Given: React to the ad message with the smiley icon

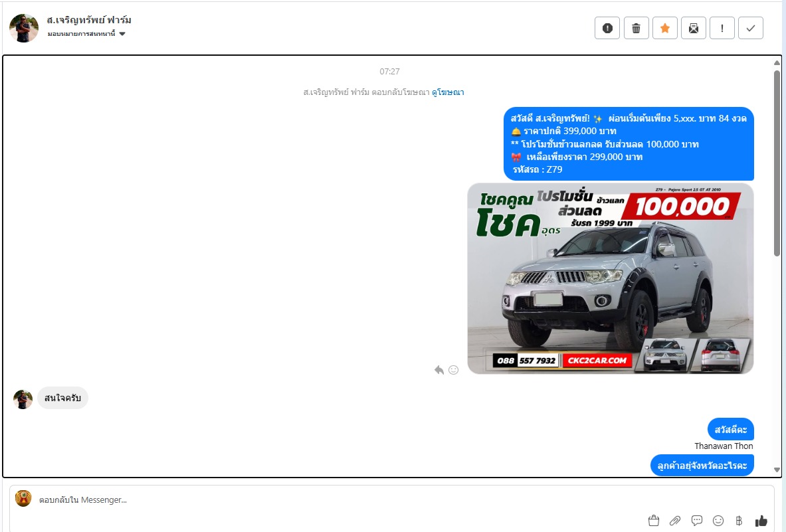Looking at the screenshot, I should (x=453, y=370).
